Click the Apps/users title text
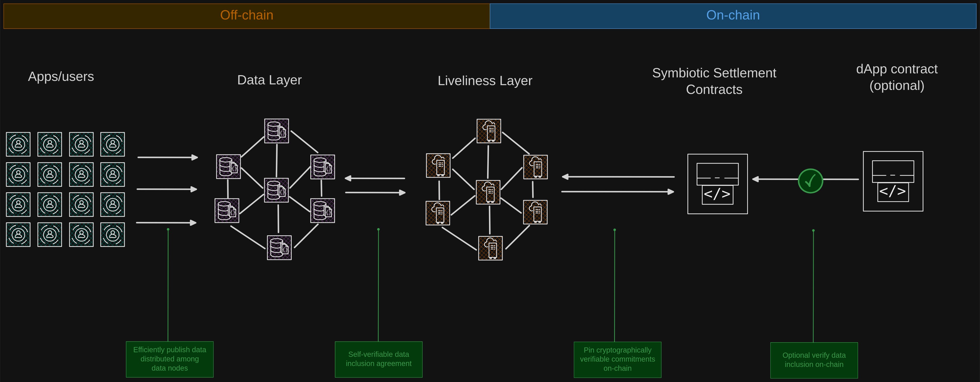 click(x=61, y=77)
